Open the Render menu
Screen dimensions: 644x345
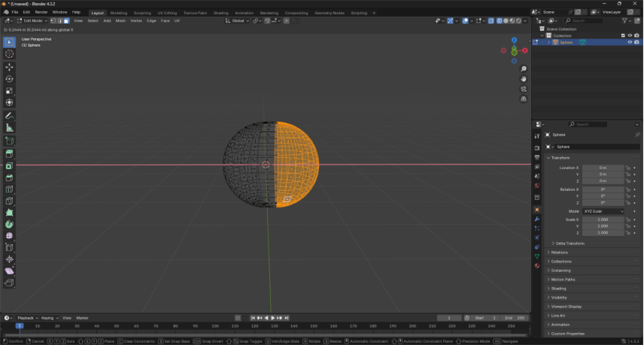pos(41,13)
